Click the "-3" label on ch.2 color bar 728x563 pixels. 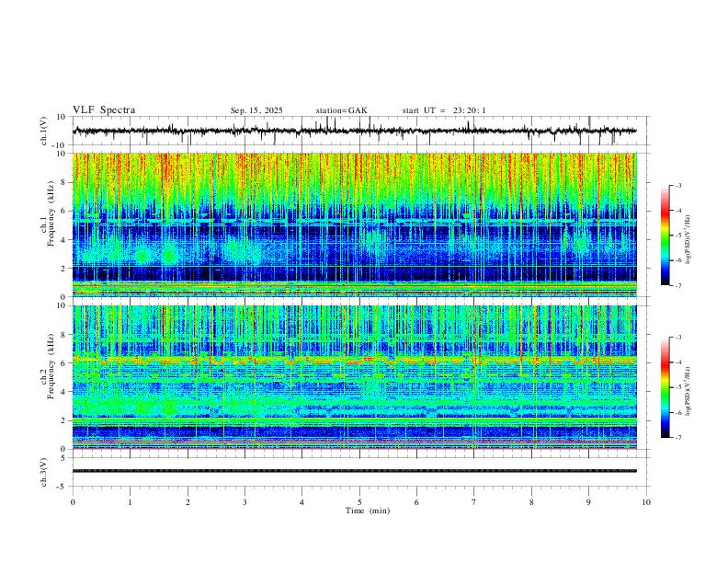(678, 338)
